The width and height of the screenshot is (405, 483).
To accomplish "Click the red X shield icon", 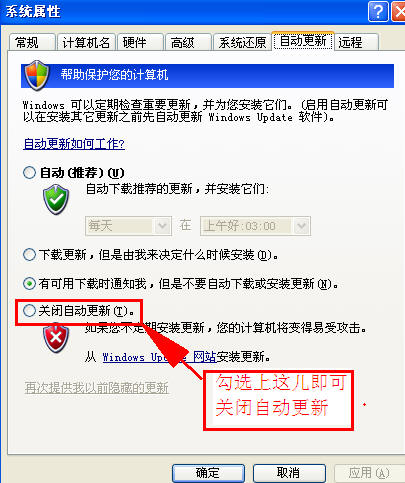I will [56, 337].
